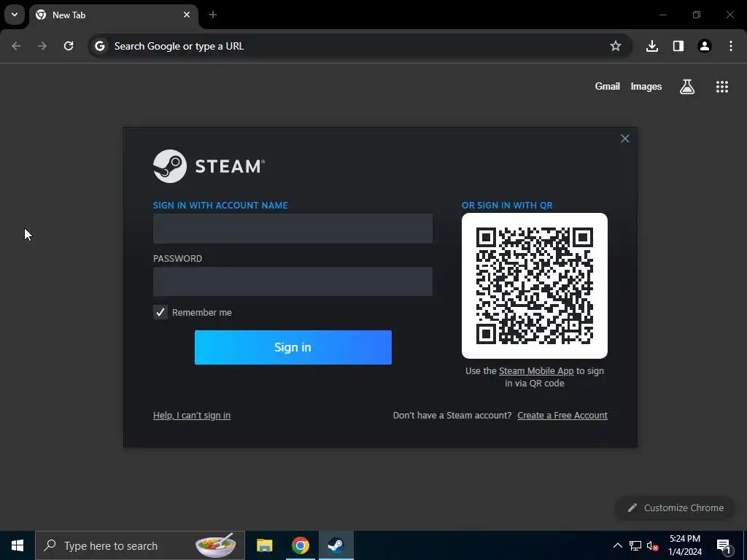Restore down the Chrome window
747x560 pixels.
coord(697,15)
